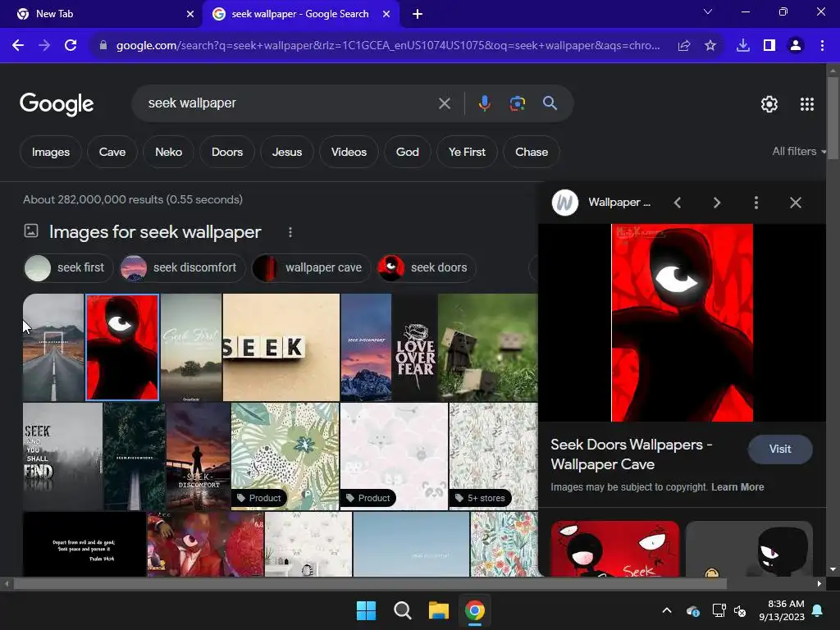The height and width of the screenshot is (630, 840).
Task: Search by image with Google Lens
Action: (x=517, y=103)
